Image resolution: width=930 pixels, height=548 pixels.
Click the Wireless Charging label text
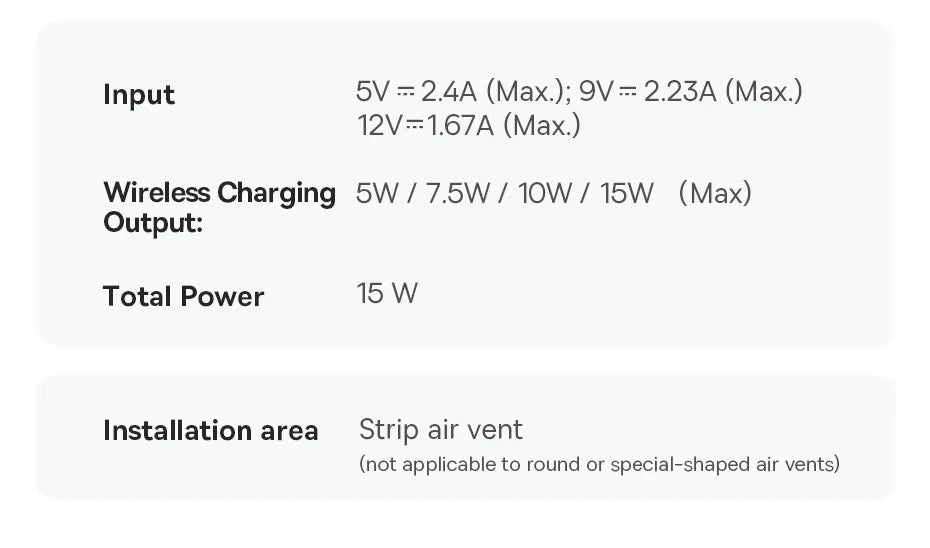click(x=219, y=192)
